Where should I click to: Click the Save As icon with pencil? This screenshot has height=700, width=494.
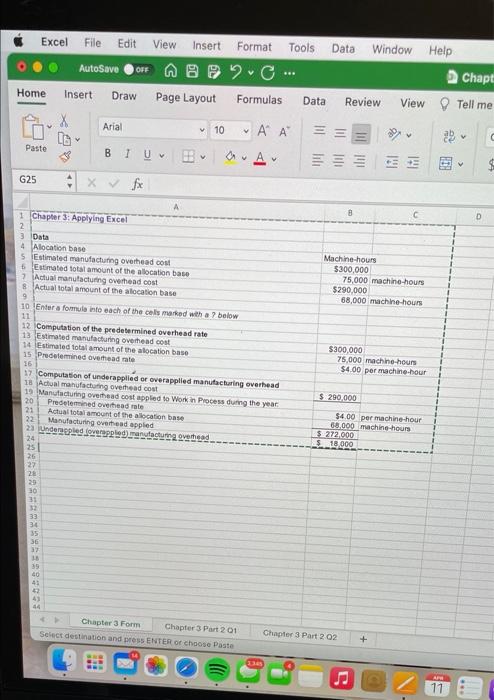[214, 71]
